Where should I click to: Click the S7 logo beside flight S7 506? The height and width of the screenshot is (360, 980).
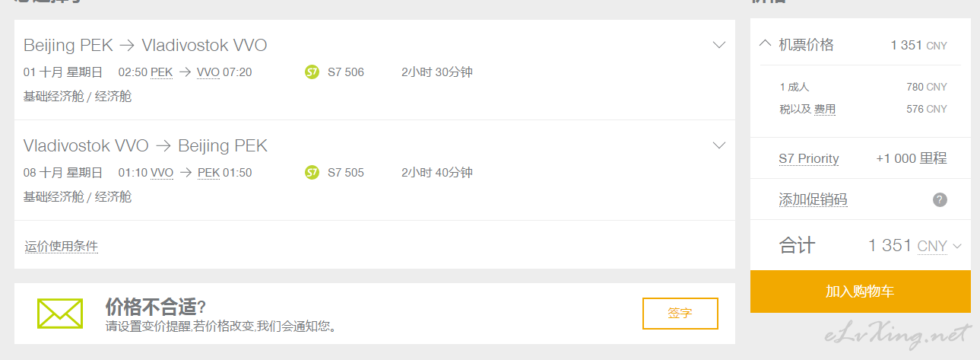coord(312,72)
